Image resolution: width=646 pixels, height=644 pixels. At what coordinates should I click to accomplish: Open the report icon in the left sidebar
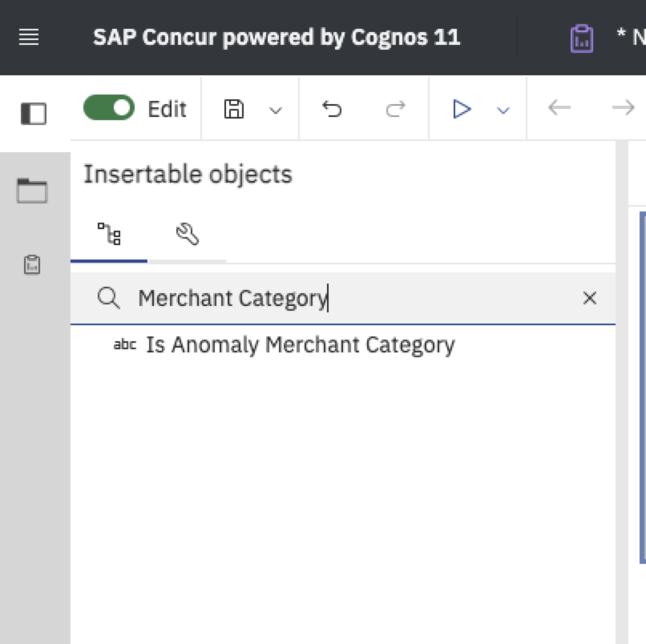(x=32, y=265)
